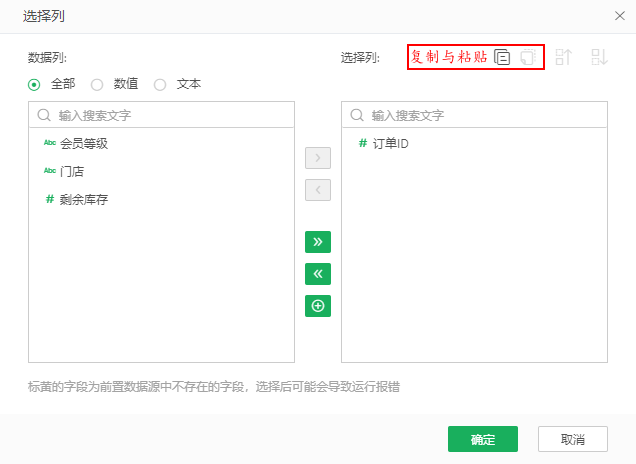The height and width of the screenshot is (464, 636).
Task: Move selected column right with single arrow
Action: point(317,158)
